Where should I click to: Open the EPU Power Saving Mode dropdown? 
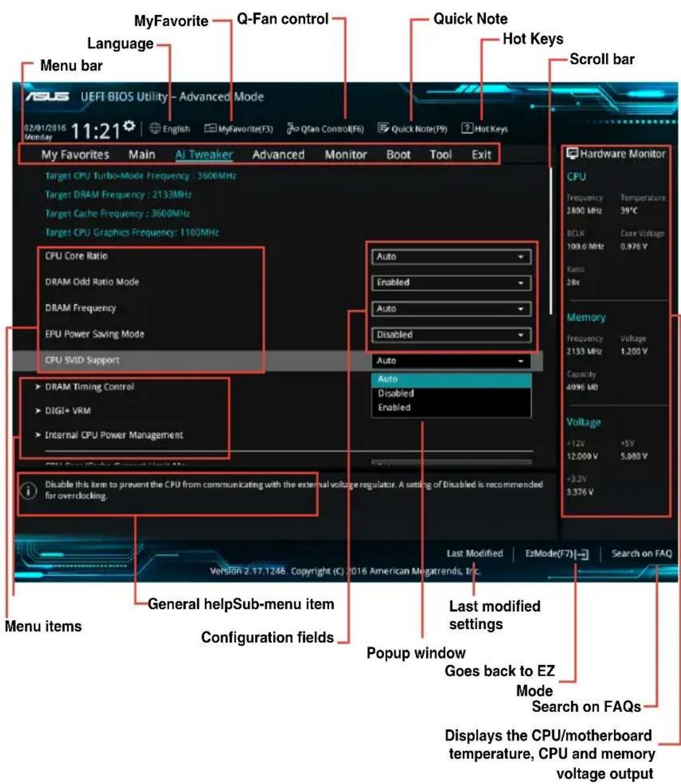451,335
